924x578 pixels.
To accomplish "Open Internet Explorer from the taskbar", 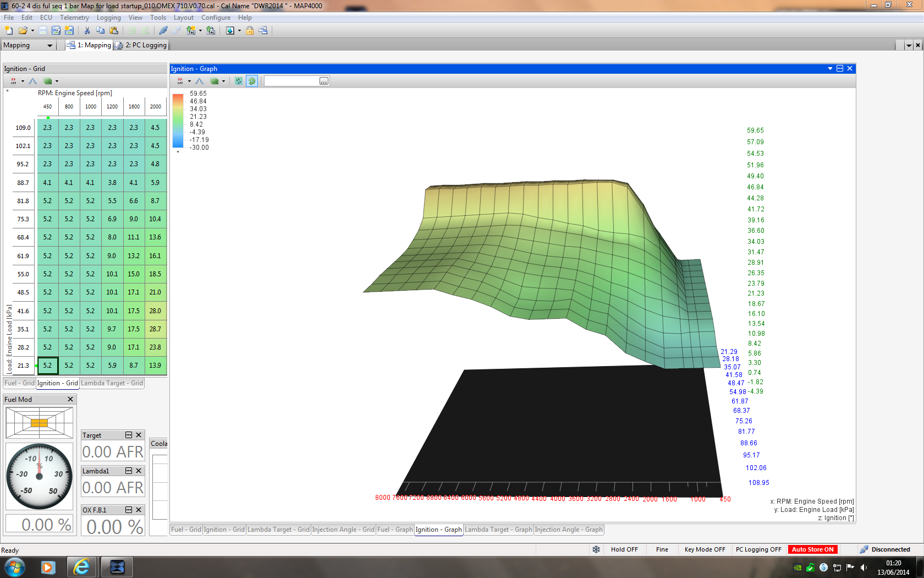I will coord(81,567).
